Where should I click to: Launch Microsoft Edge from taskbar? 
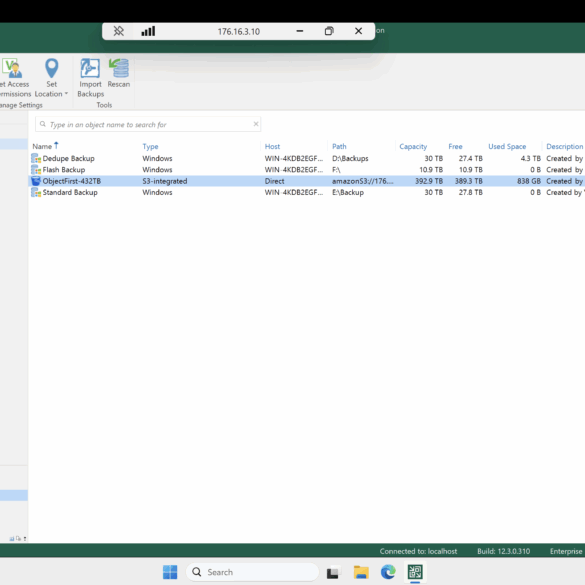tap(388, 572)
